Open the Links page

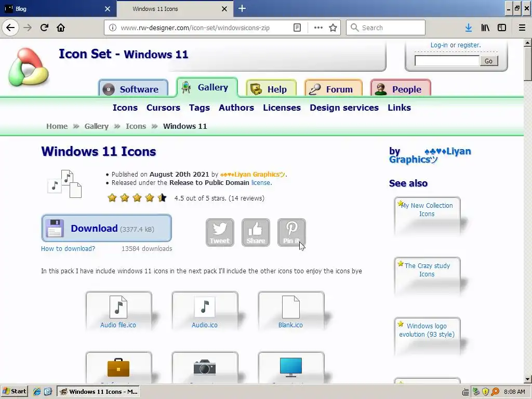pyautogui.click(x=400, y=108)
